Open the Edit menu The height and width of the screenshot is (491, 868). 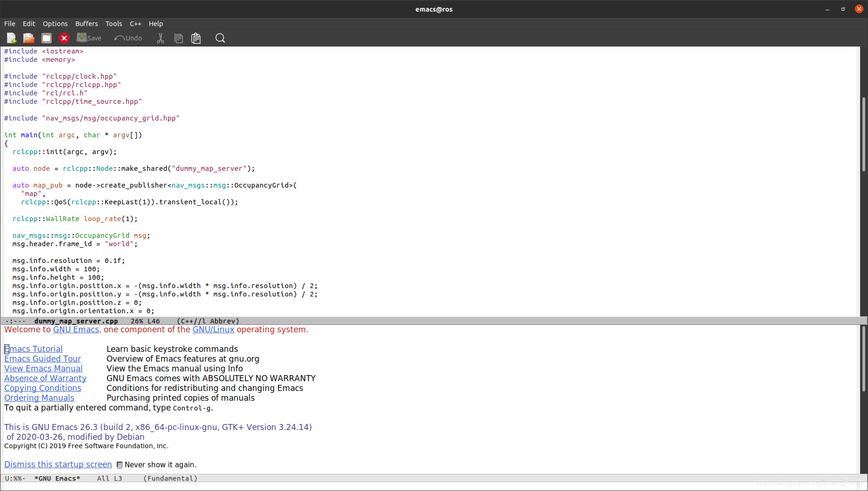29,24
